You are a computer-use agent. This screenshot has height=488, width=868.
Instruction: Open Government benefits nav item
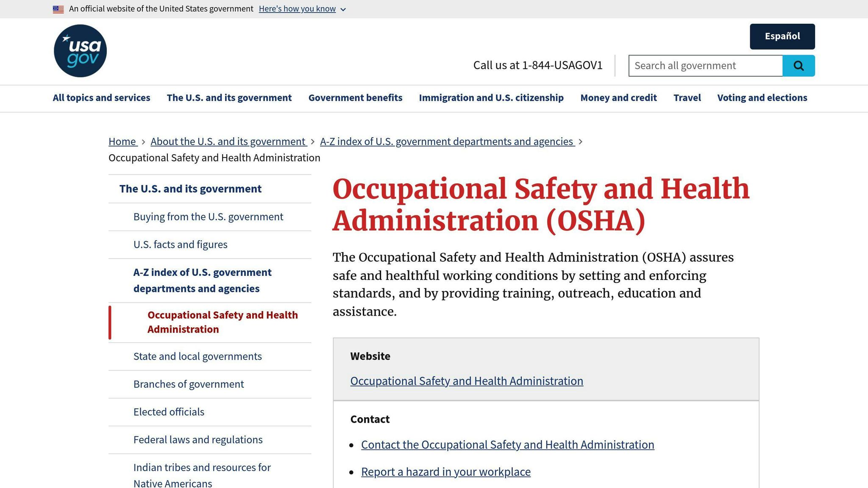point(356,98)
